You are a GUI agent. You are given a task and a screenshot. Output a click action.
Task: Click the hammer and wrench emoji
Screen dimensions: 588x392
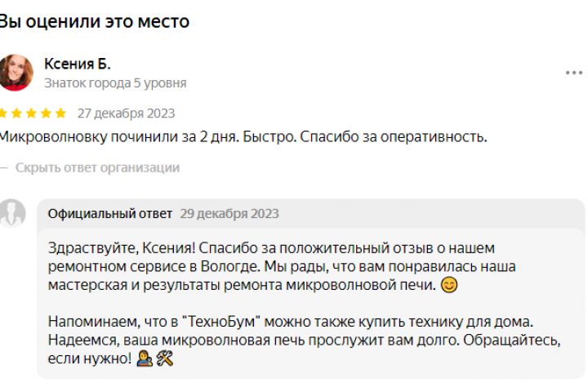click(164, 359)
